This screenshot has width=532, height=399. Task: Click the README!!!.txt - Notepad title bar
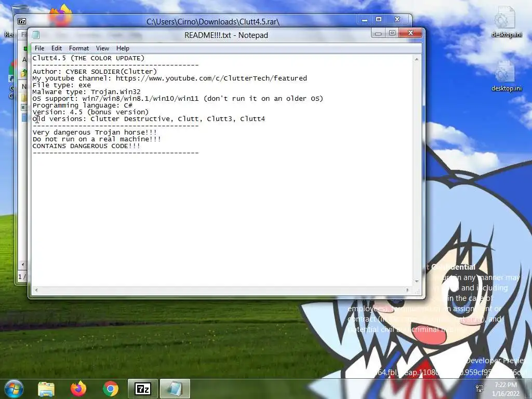coord(227,35)
